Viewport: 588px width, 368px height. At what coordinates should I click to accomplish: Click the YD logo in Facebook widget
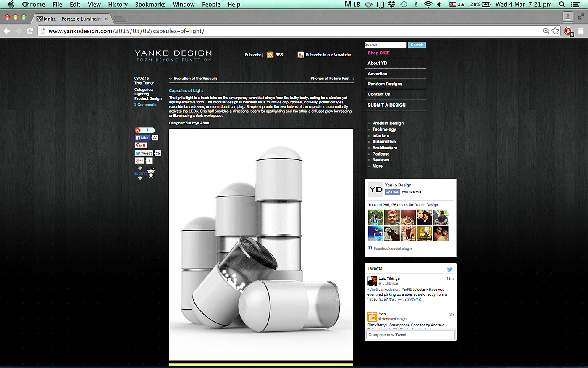[x=375, y=190]
